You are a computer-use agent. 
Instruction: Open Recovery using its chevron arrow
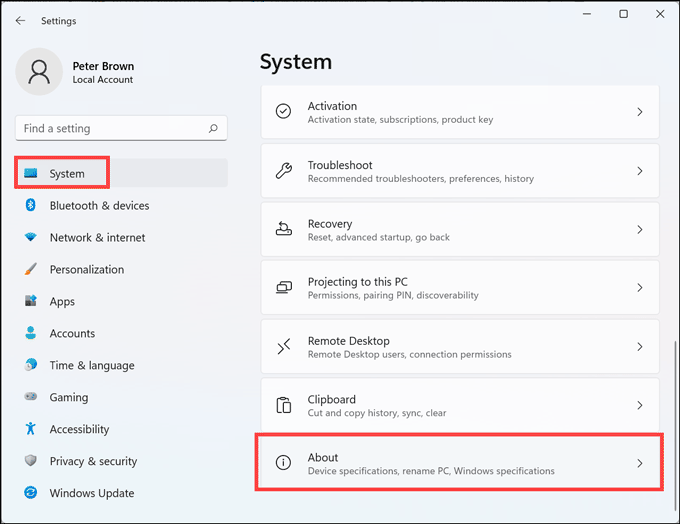[640, 229]
